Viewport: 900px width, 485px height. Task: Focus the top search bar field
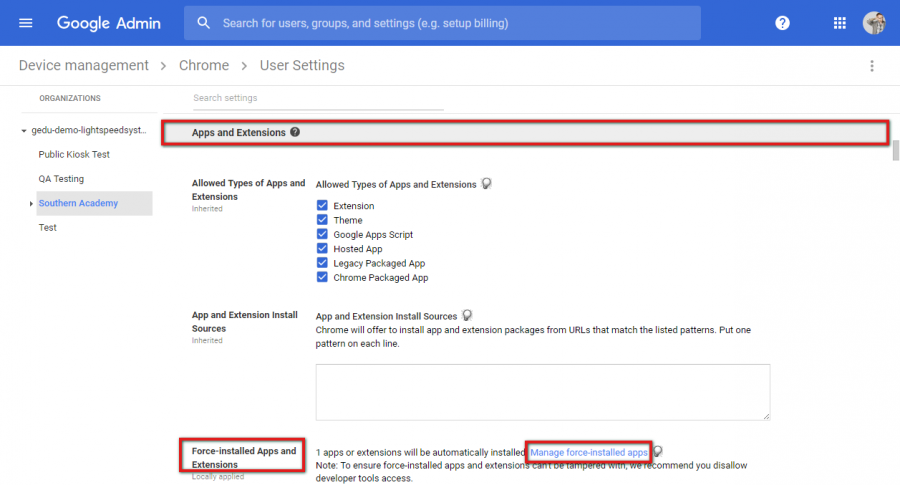pos(442,23)
